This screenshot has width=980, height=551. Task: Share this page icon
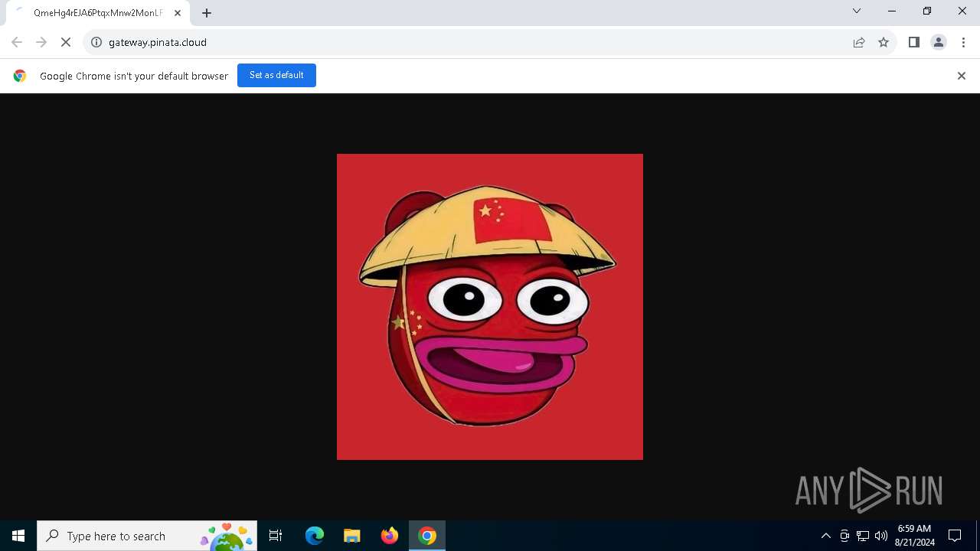tap(859, 42)
